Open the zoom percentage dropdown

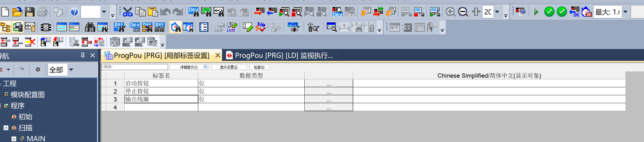pyautogui.click(x=497, y=12)
